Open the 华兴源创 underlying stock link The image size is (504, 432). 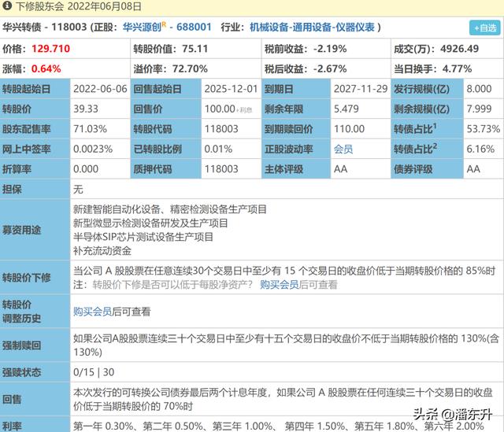142,28
